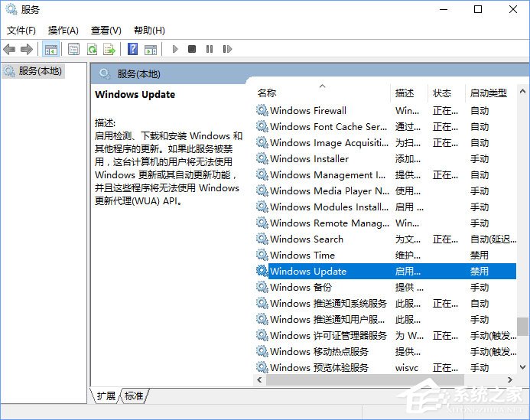The image size is (530, 420).
Task: Select the Windows Search service name
Action: pyautogui.click(x=306, y=239)
